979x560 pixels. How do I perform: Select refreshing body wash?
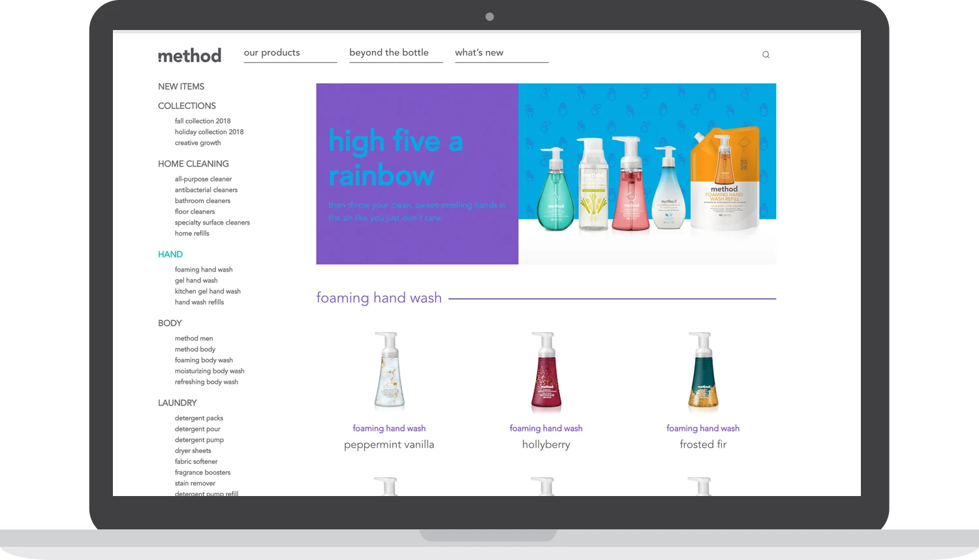click(x=206, y=382)
